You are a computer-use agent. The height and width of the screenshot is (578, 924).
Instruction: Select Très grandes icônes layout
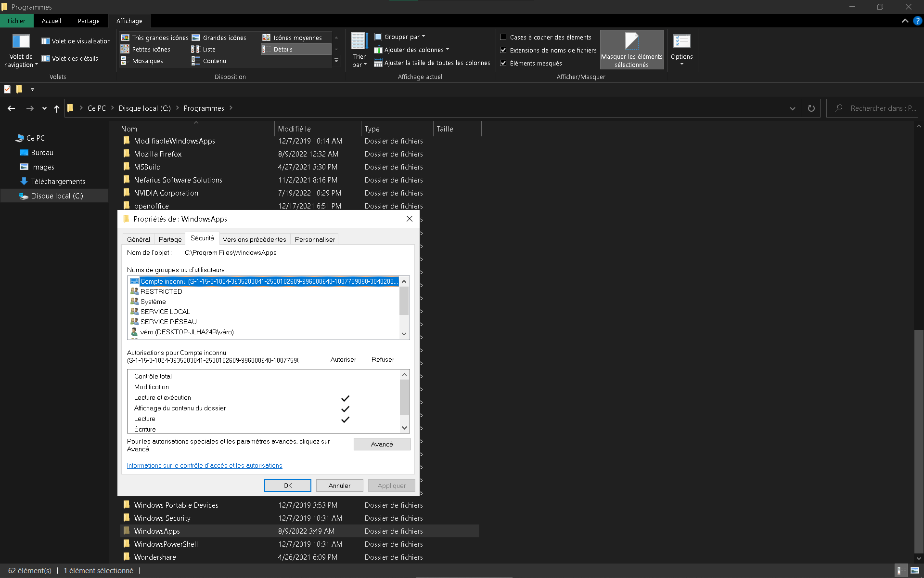pyautogui.click(x=155, y=38)
